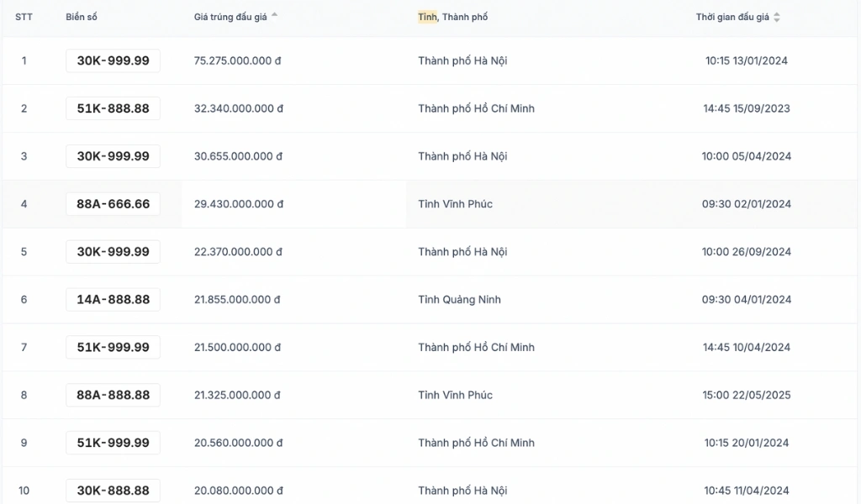Sort by Giá trúng đấu giá arrow
Viewport: 861px width, 504px height.
pyautogui.click(x=275, y=15)
